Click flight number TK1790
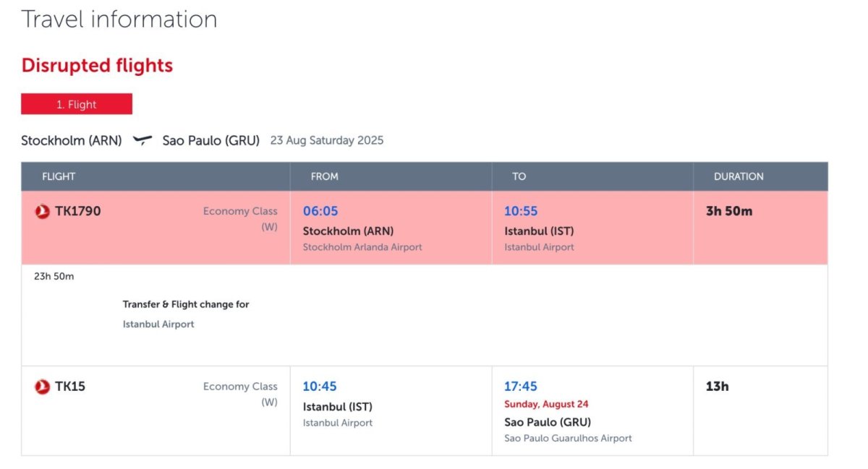 (78, 211)
